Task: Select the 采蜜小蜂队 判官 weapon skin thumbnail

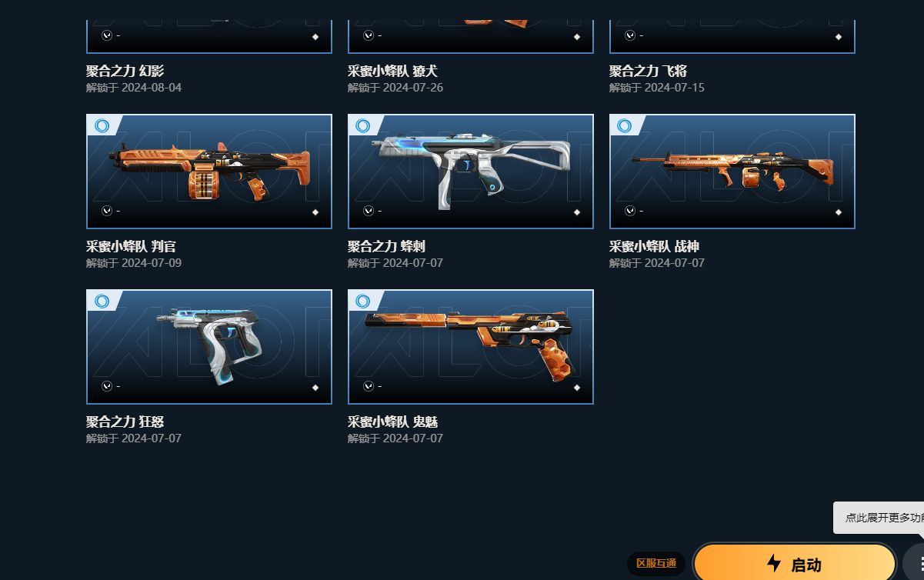Action: coord(209,172)
